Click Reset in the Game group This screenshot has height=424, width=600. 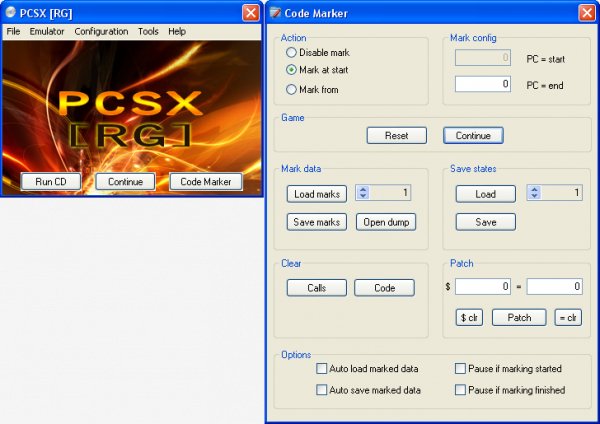pos(396,135)
